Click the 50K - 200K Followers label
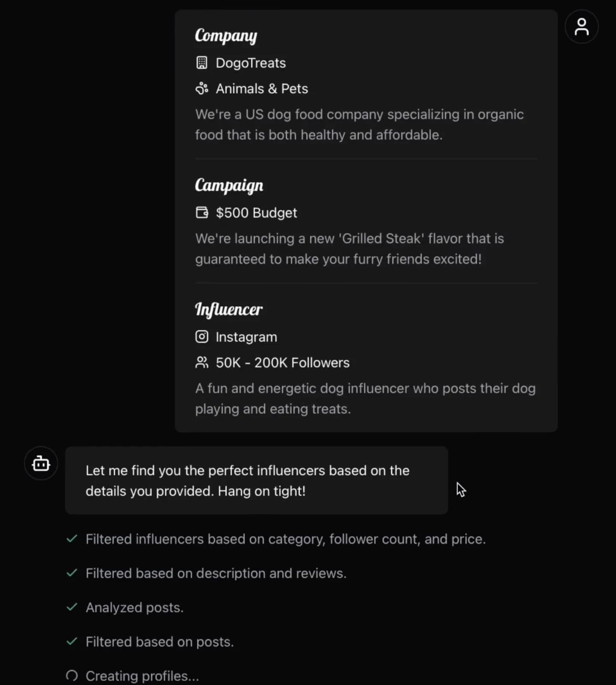 [x=282, y=362]
